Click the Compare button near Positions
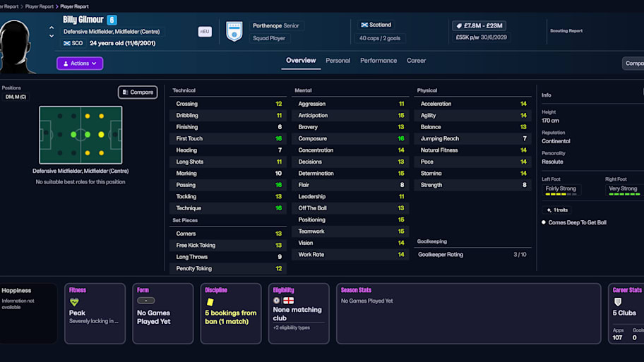 138,92
